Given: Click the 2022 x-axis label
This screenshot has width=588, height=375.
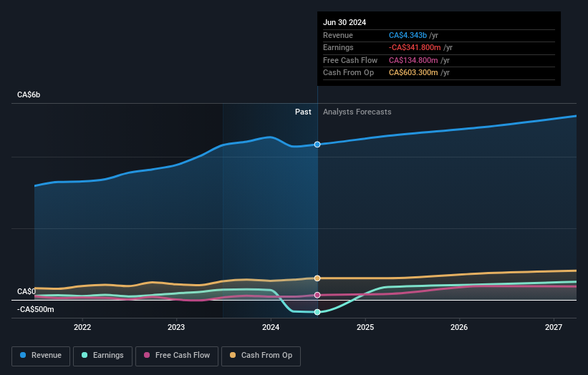Looking at the screenshot, I should click(82, 327).
